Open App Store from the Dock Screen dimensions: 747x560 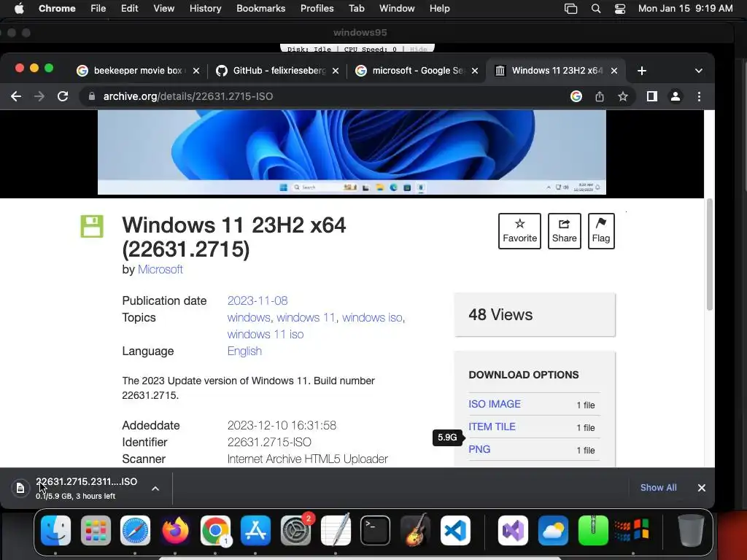(x=256, y=531)
